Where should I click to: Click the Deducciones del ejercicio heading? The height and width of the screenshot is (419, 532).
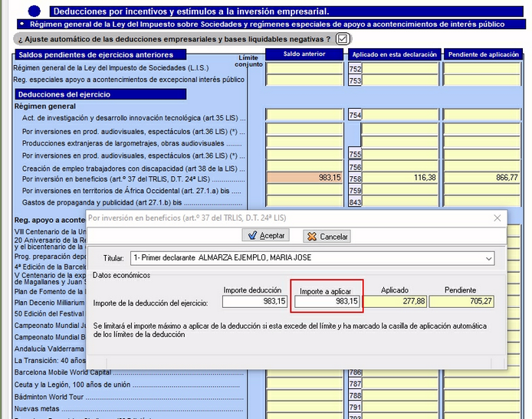tap(100, 94)
